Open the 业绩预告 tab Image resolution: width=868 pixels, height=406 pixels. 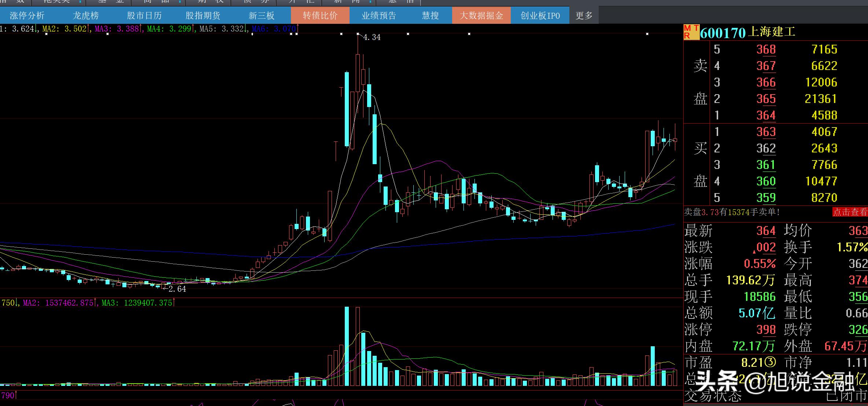[378, 15]
